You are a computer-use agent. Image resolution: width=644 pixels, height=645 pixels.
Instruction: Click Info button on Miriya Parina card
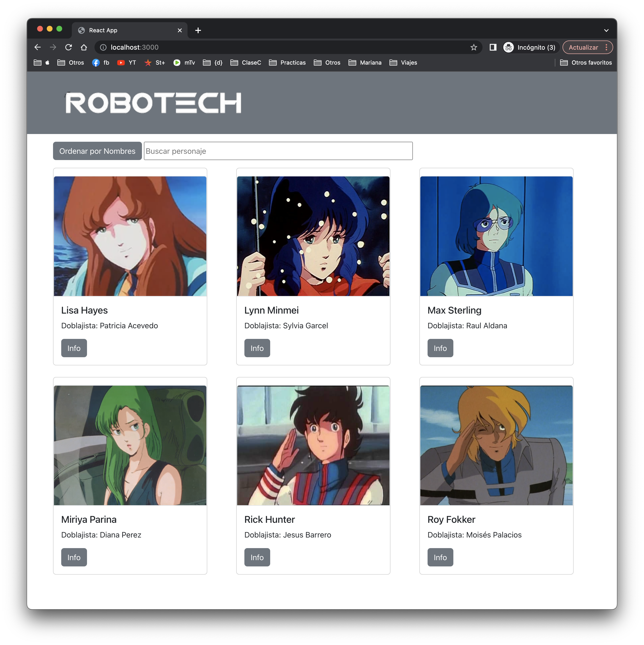pyautogui.click(x=74, y=558)
